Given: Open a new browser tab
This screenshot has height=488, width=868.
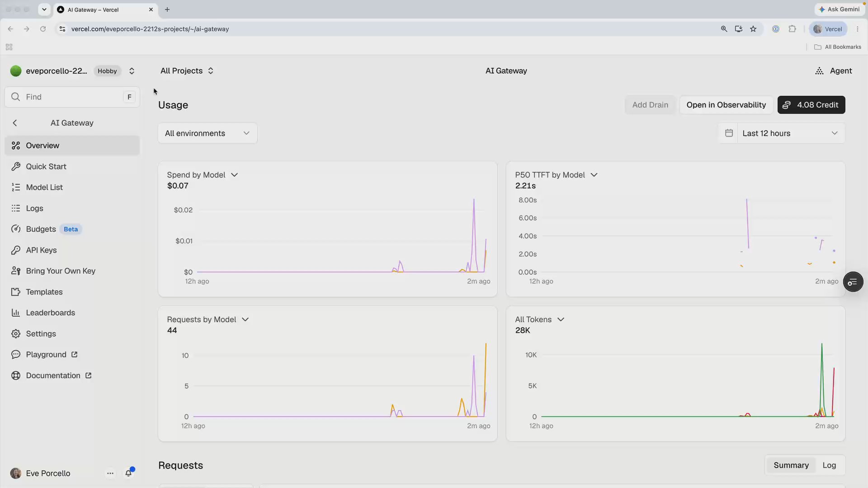Looking at the screenshot, I should (x=167, y=9).
